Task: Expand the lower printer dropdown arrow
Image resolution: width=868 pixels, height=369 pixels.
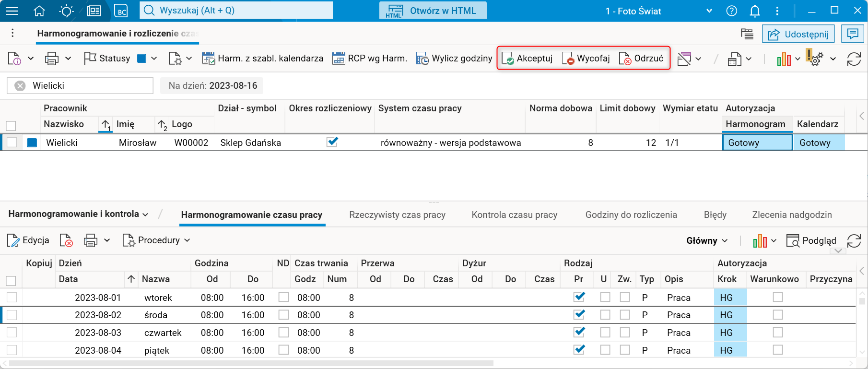Action: 107,240
